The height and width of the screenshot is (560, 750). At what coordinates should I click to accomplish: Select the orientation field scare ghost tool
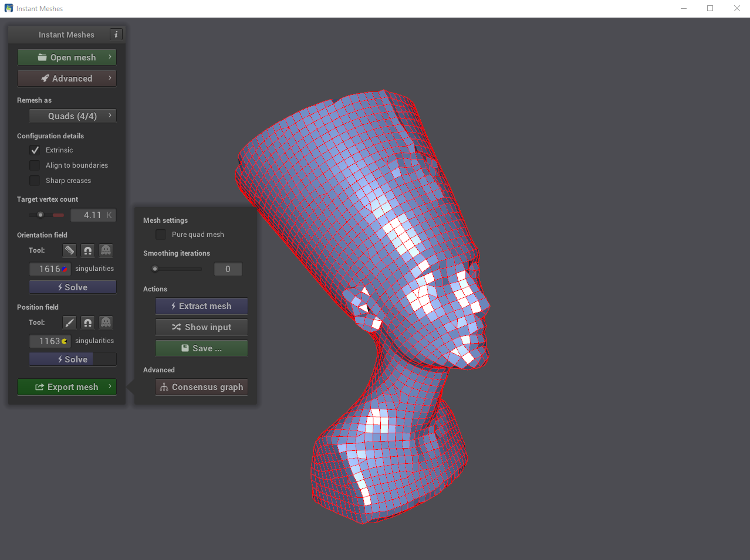106,250
